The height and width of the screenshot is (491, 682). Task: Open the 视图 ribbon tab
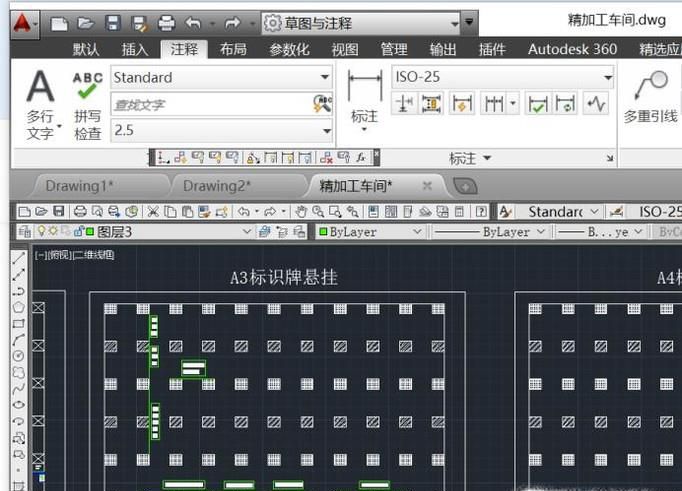[x=345, y=49]
